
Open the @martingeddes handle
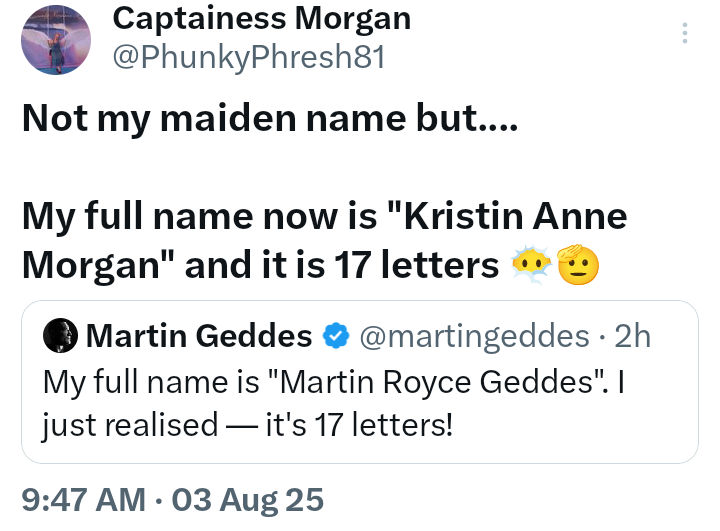pyautogui.click(x=473, y=337)
